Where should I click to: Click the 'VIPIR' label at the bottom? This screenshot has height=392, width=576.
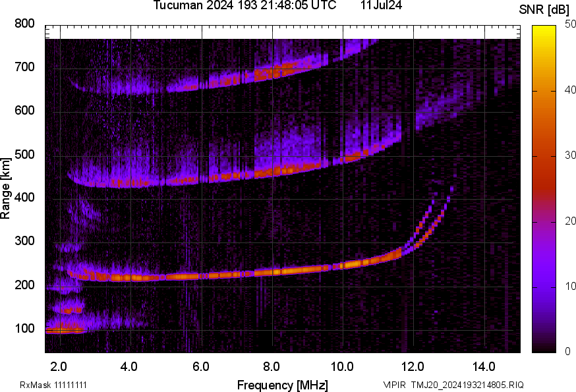coord(395,385)
